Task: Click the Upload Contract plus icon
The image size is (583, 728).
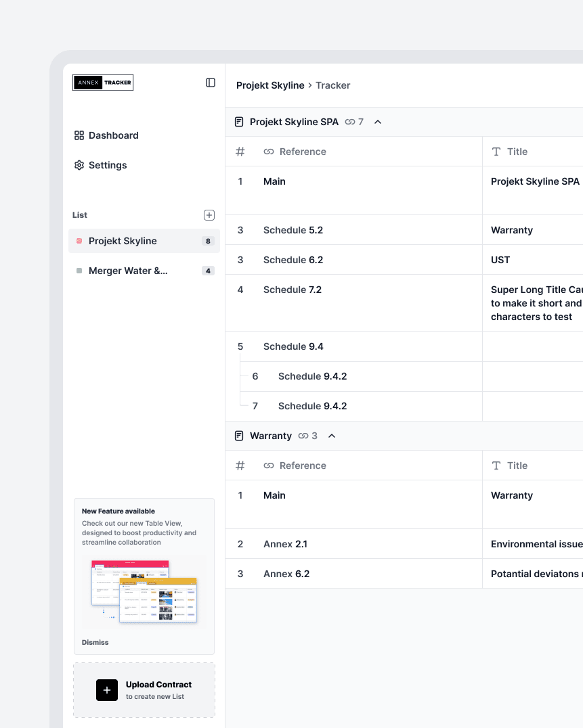Action: pyautogui.click(x=107, y=689)
